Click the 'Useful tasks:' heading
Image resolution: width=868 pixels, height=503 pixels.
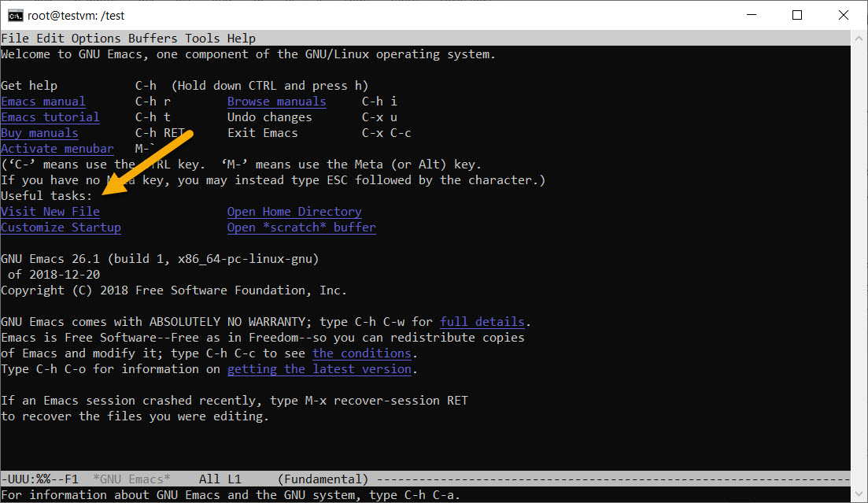pyautogui.click(x=46, y=196)
